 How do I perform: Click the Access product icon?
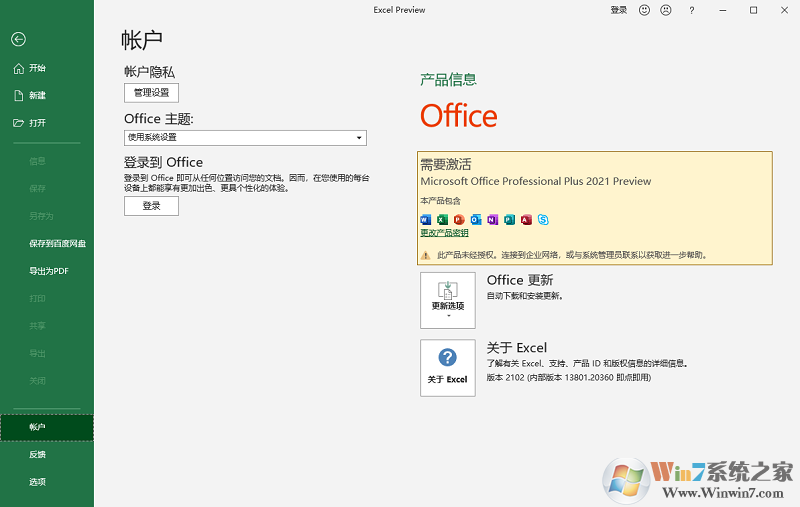[526, 220]
